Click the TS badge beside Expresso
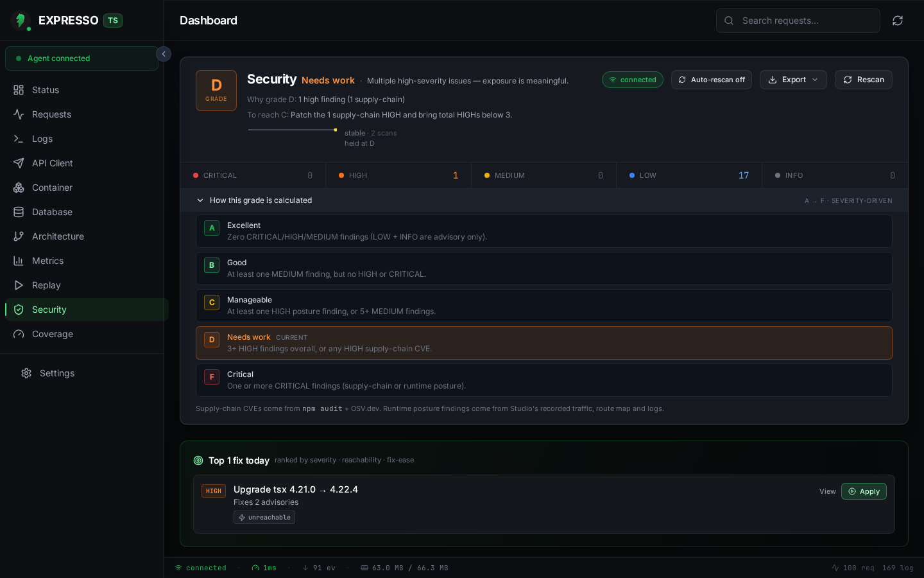Image resolution: width=924 pixels, height=578 pixels. tap(113, 21)
